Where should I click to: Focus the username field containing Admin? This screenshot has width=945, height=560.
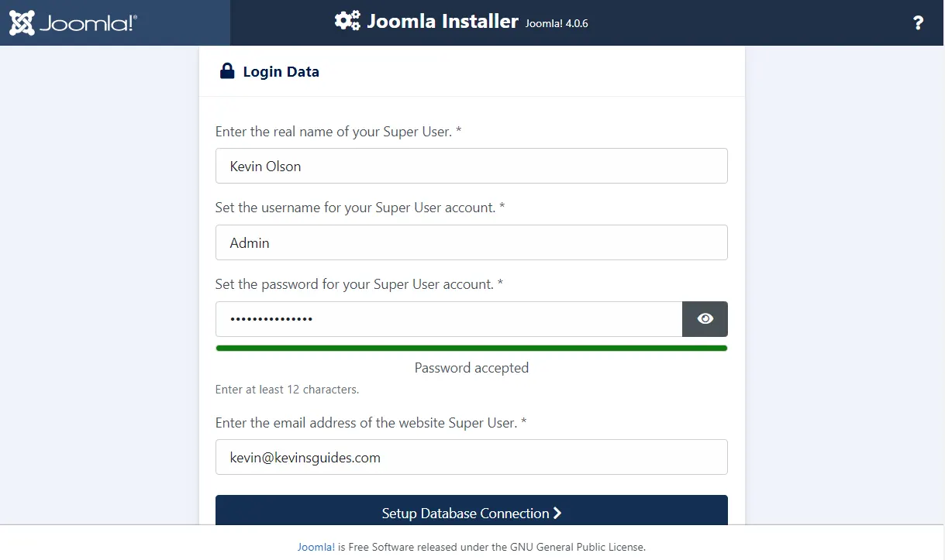coord(471,242)
